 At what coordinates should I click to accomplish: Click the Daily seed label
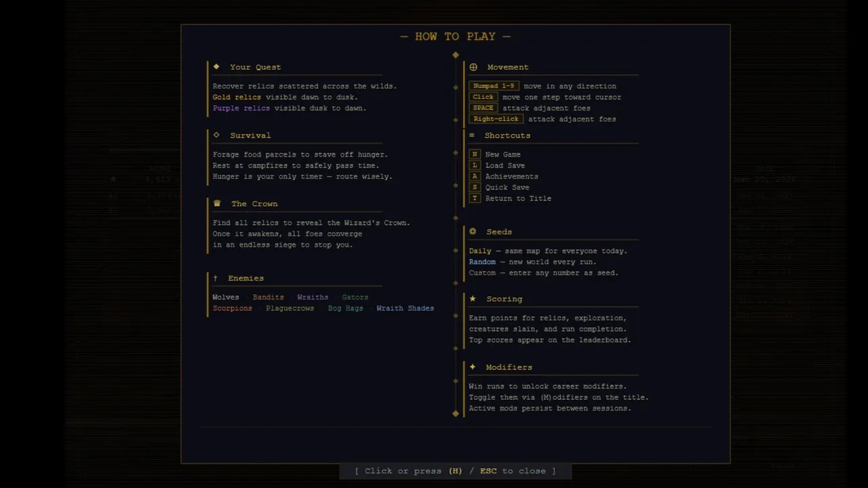coord(480,251)
